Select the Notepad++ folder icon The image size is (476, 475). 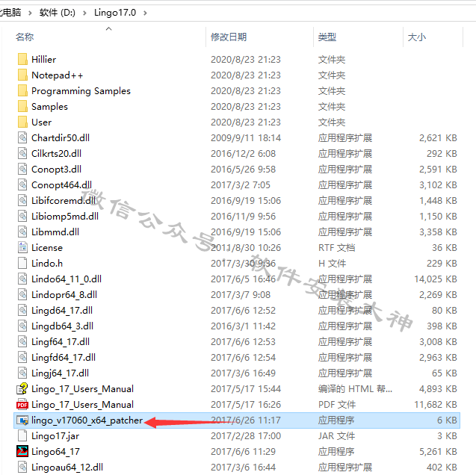pyautogui.click(x=22, y=75)
